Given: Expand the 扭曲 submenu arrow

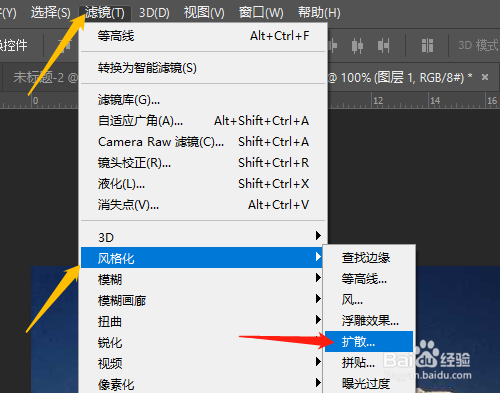Looking at the screenshot, I should (x=318, y=320).
